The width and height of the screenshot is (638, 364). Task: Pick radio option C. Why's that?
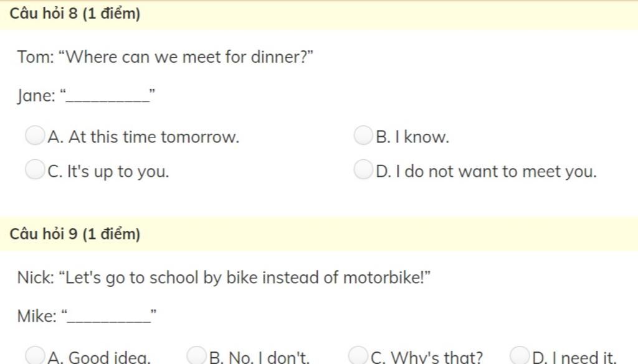click(x=358, y=355)
